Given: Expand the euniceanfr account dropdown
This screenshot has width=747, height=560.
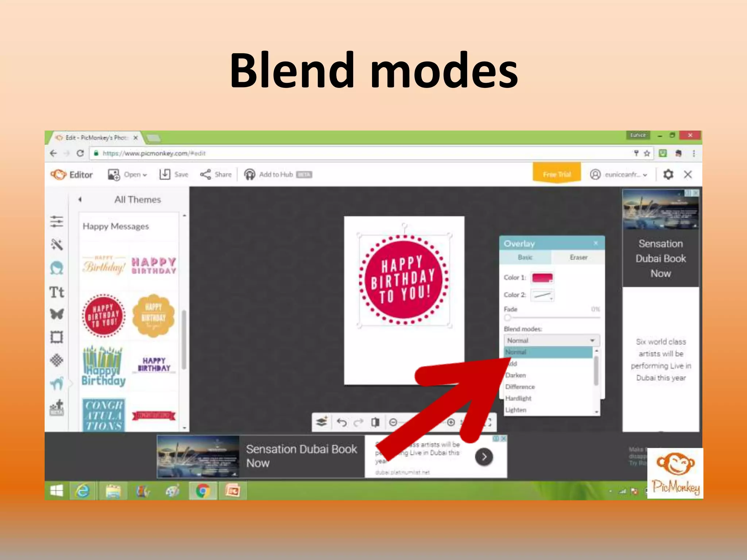Looking at the screenshot, I should click(619, 175).
